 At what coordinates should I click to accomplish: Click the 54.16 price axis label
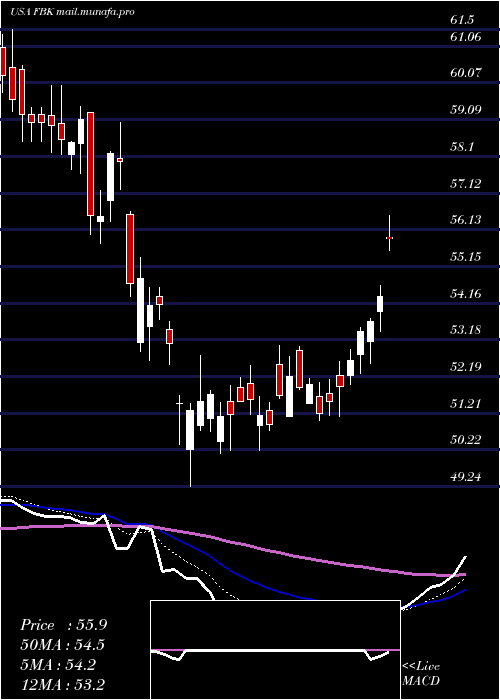[466, 293]
